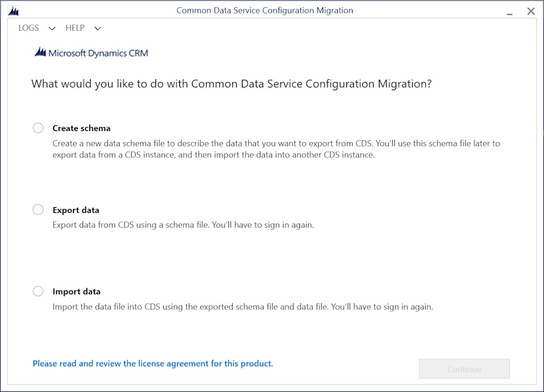Expand the HELP dropdown chevron
544x392 pixels.
(x=98, y=28)
